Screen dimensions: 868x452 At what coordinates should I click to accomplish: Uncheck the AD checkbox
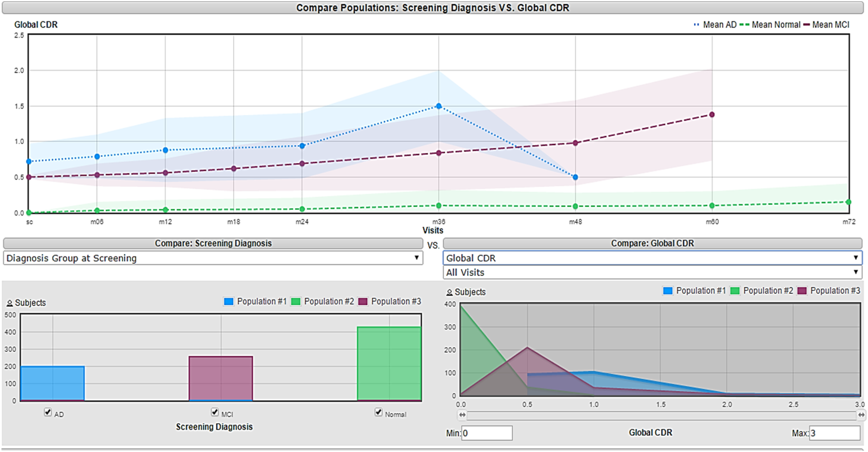[x=48, y=412]
